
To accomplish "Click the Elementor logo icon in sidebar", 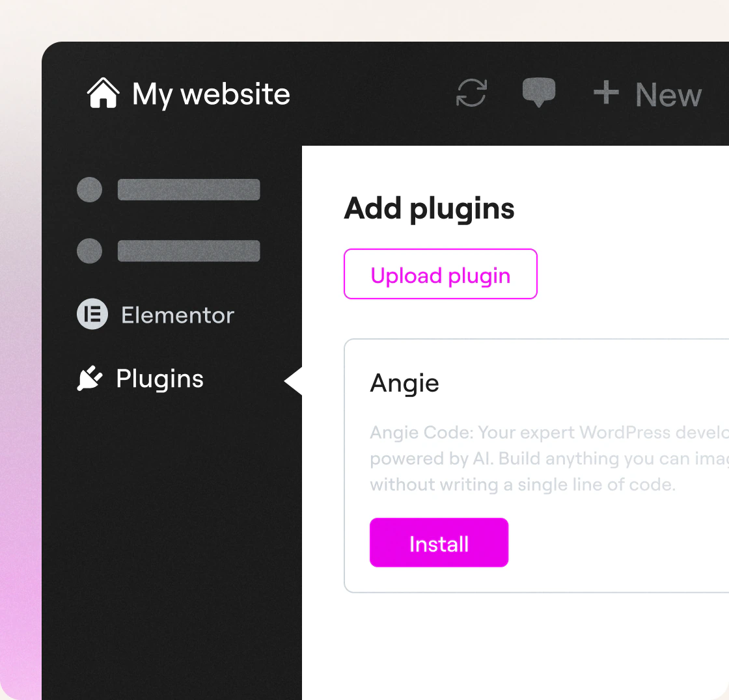I will [x=92, y=314].
